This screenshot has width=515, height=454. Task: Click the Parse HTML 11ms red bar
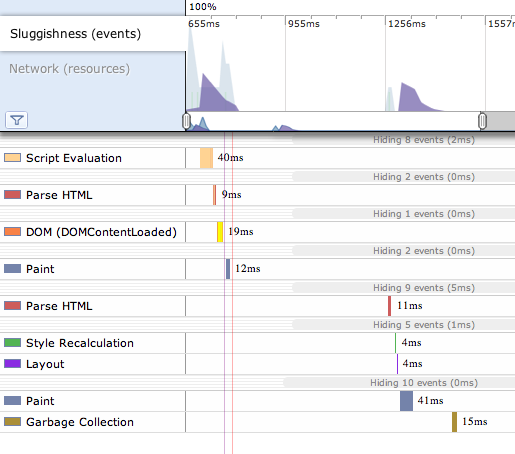pos(389,306)
